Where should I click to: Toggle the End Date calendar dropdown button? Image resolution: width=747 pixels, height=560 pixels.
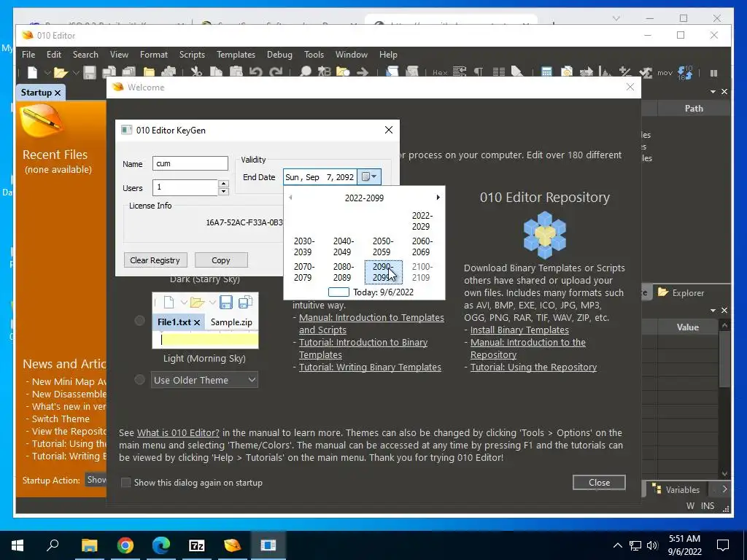[369, 176]
